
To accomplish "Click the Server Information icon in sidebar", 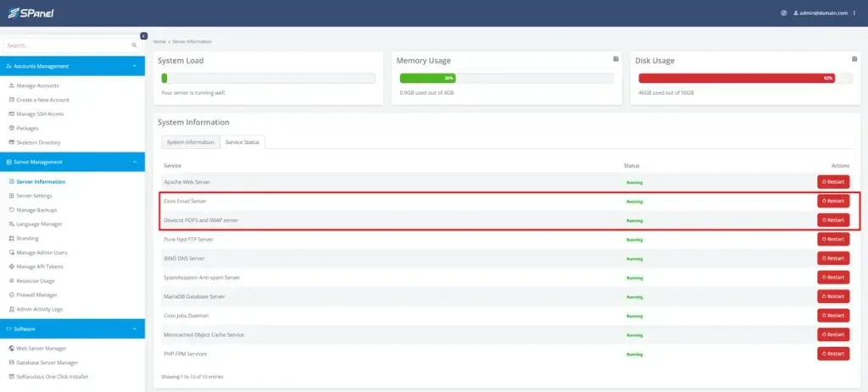I will [12, 181].
